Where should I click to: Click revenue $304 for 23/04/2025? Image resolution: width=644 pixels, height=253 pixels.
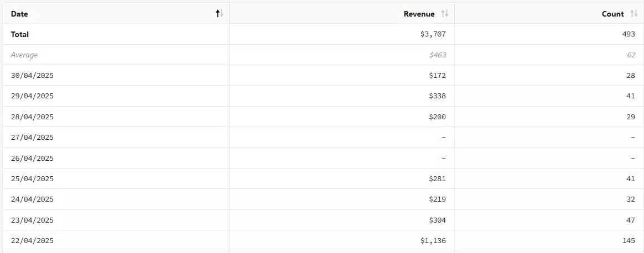pos(438,220)
